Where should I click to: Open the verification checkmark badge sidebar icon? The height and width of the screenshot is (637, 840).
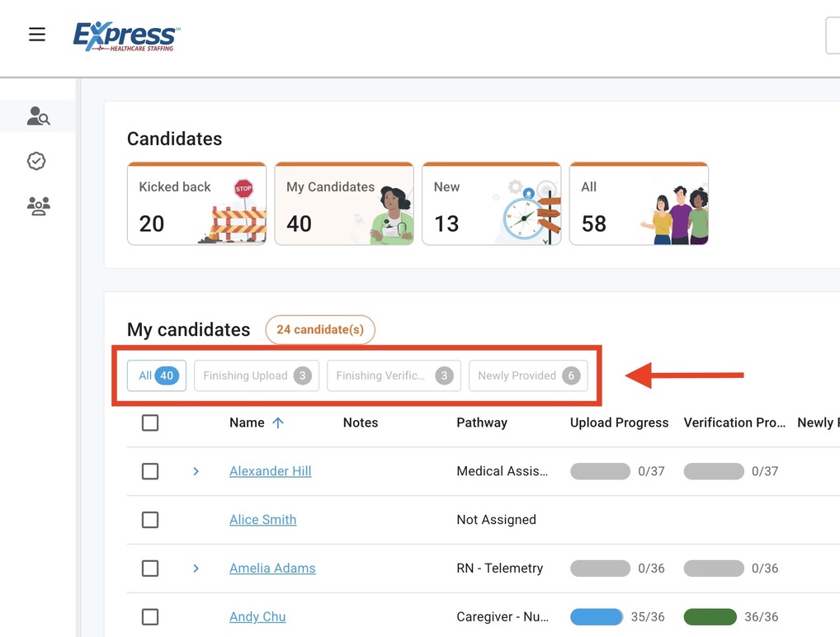(x=36, y=162)
